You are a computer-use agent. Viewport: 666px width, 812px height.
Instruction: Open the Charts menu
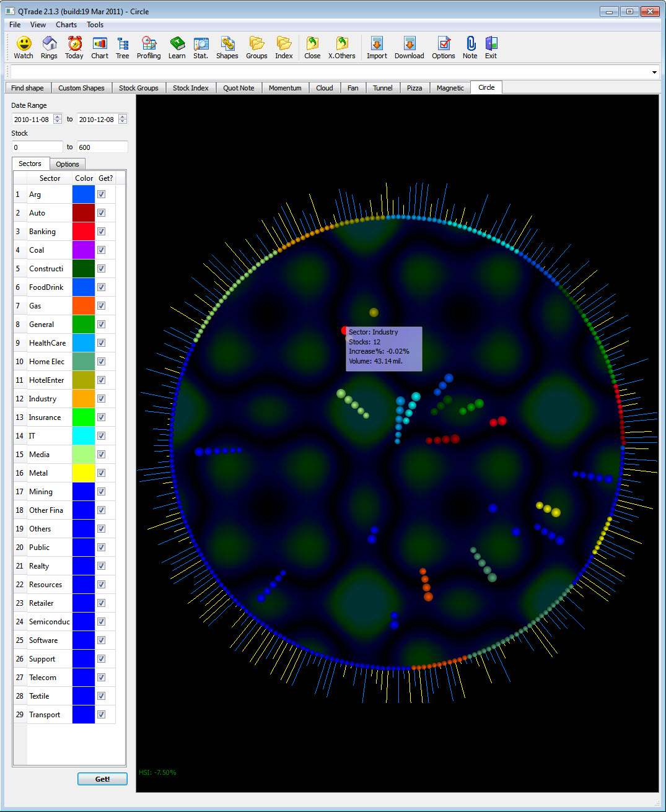coord(66,25)
